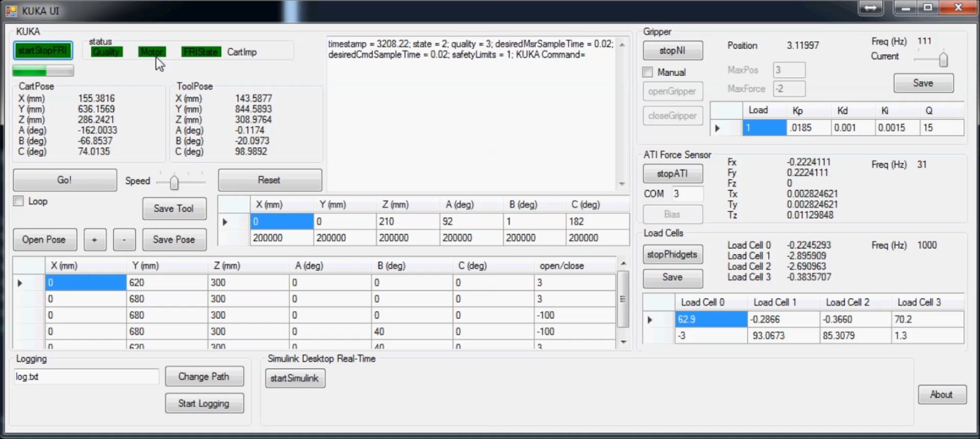The width and height of the screenshot is (980, 439).
Task: Click scroll down arrow of message text box
Action: 622,184
